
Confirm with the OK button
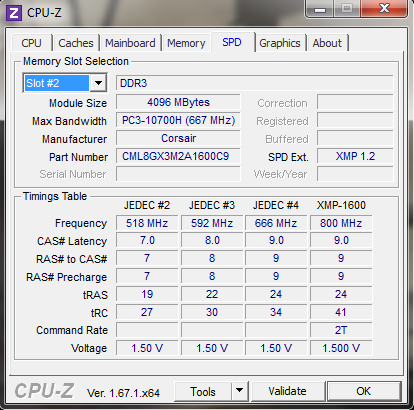click(x=364, y=391)
